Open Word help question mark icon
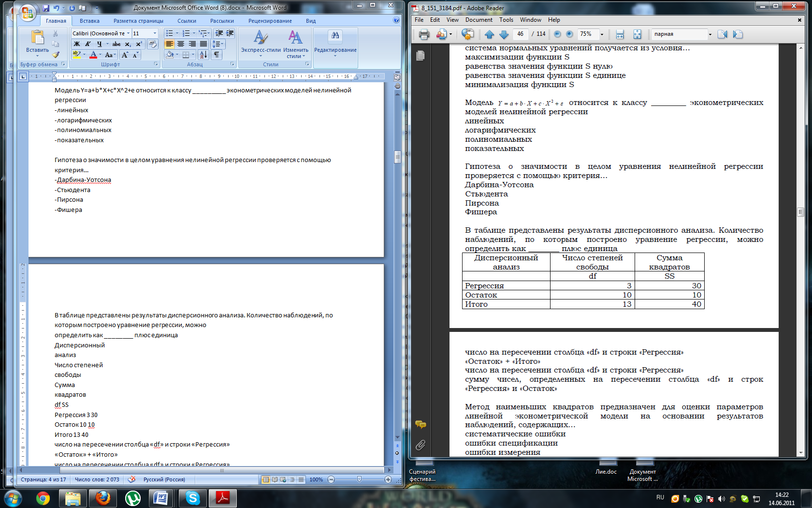The width and height of the screenshot is (812, 508). click(x=396, y=20)
